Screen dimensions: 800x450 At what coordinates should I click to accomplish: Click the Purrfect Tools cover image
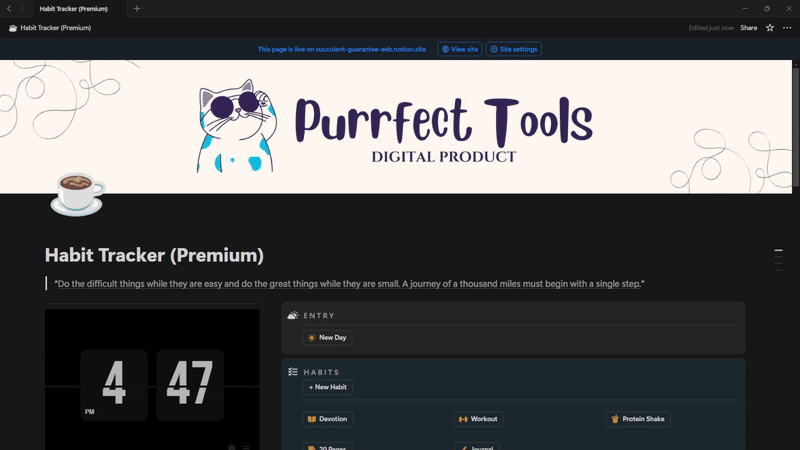pyautogui.click(x=396, y=127)
